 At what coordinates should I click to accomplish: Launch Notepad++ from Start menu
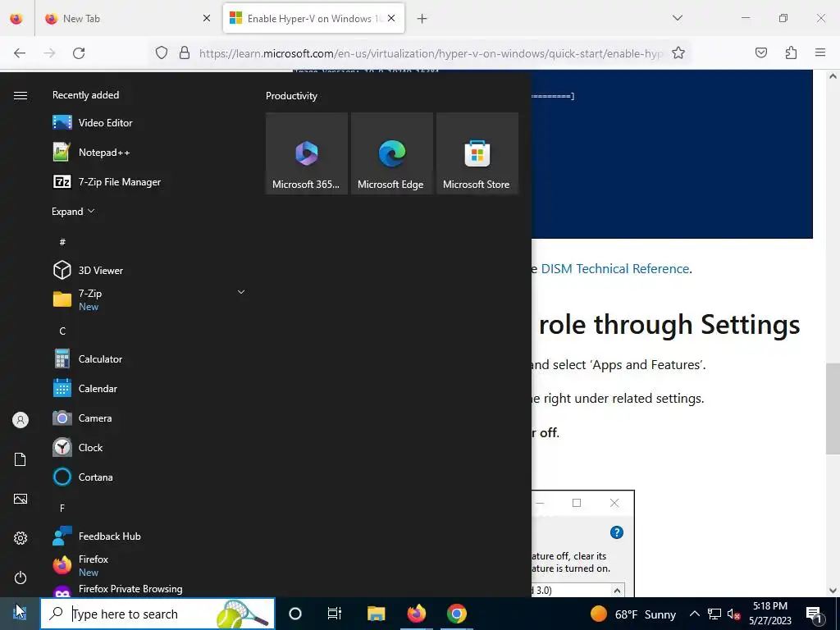pos(148,152)
